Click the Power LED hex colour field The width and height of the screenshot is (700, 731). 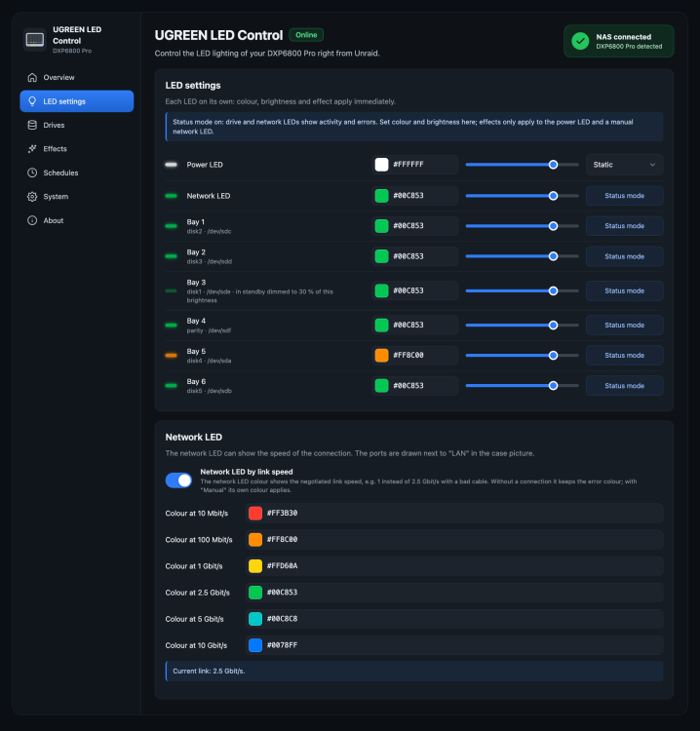click(415, 165)
